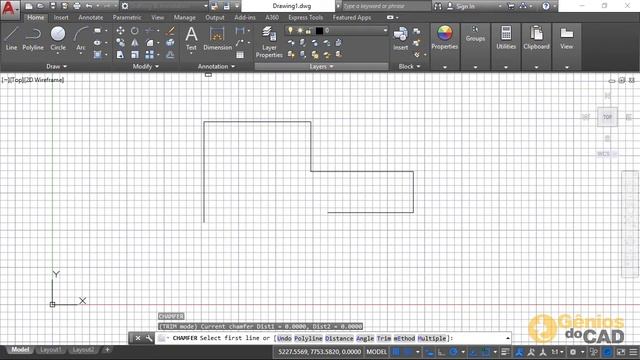This screenshot has height=360, width=640.
Task: Open Layer Properties manager
Action: coord(269,42)
